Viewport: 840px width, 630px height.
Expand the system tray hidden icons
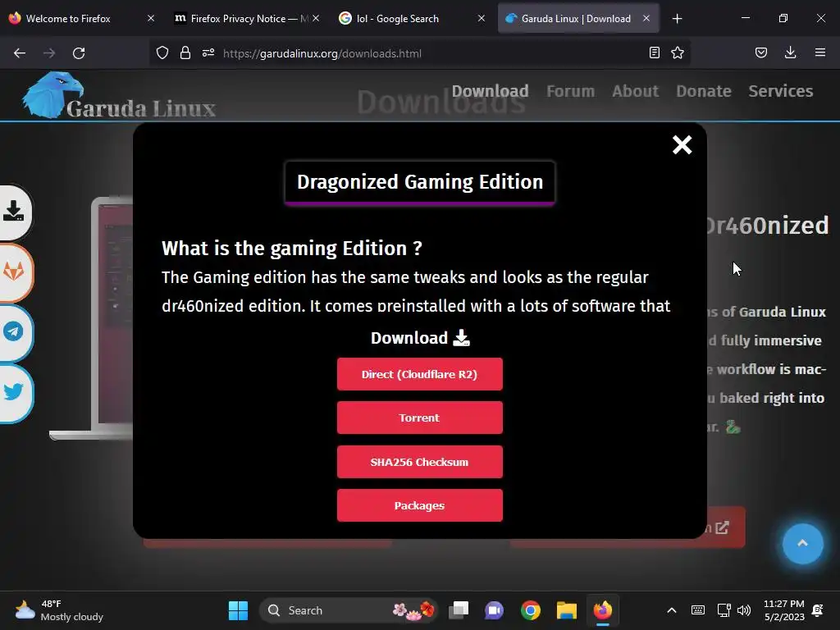671,610
